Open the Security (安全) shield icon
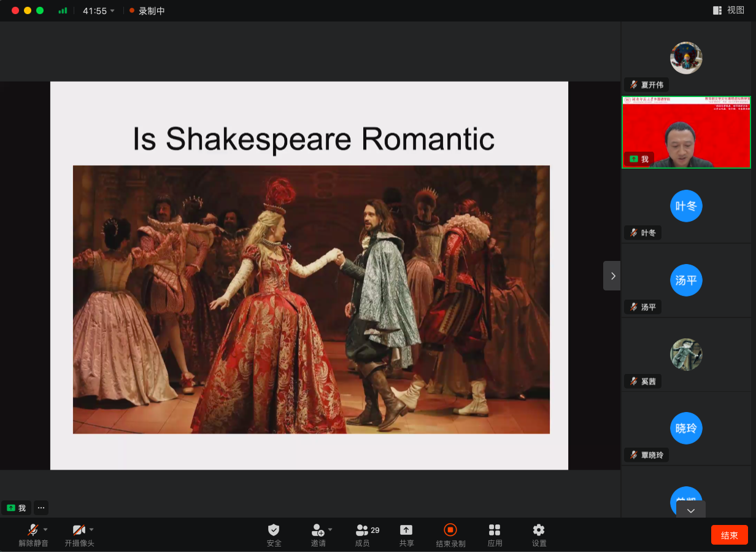 (274, 530)
